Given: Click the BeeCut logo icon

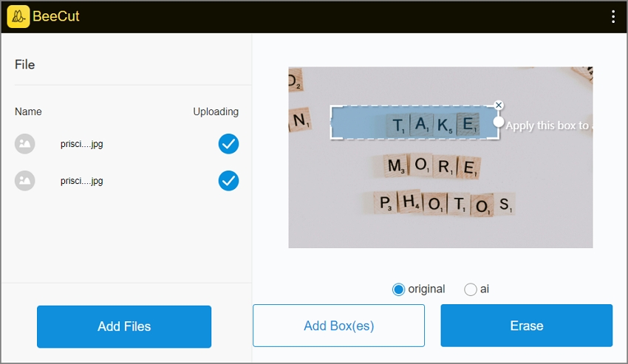Looking at the screenshot, I should 18,16.
